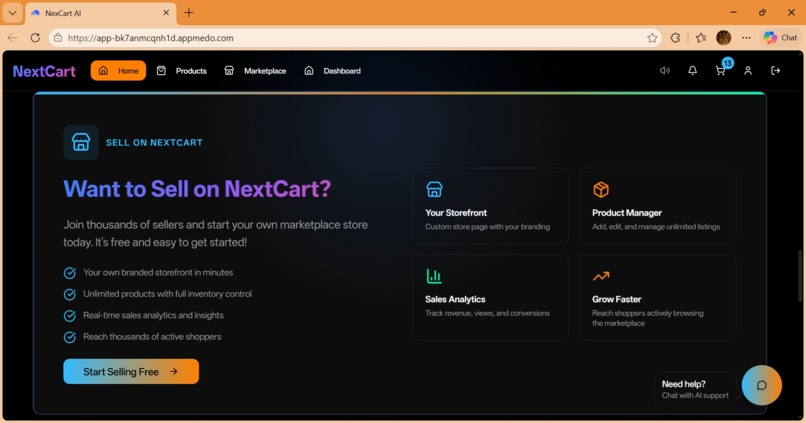Click the text 'Unlimited products with full inventory control'
The image size is (806, 423).
(x=168, y=294)
